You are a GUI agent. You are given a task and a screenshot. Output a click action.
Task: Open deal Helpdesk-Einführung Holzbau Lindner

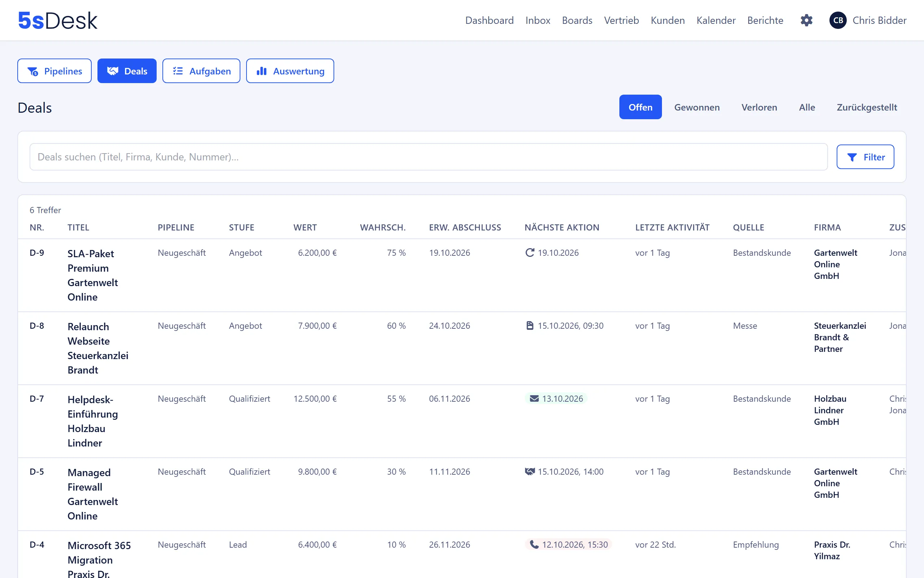pos(93,421)
